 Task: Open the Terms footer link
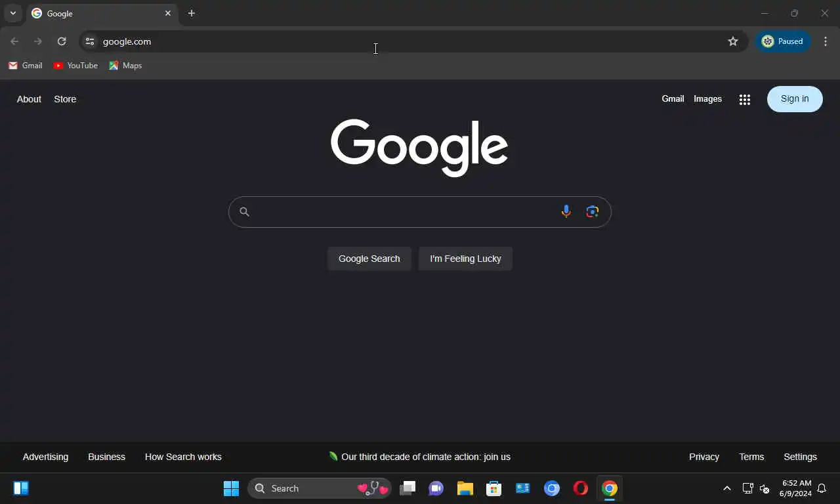pyautogui.click(x=751, y=457)
